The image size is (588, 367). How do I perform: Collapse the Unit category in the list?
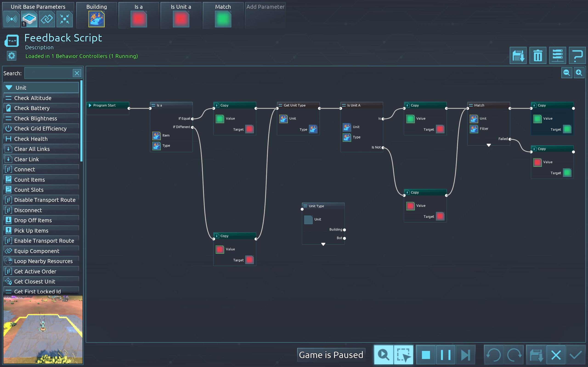click(9, 88)
